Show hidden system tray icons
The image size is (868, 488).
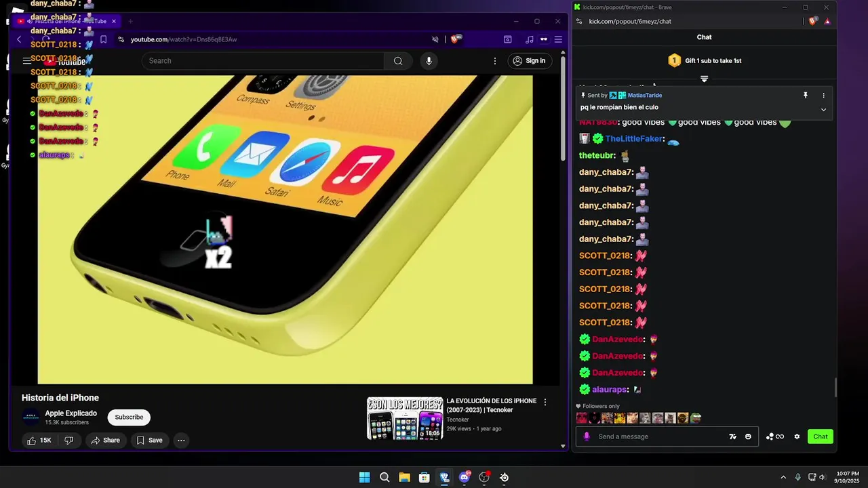(x=783, y=477)
